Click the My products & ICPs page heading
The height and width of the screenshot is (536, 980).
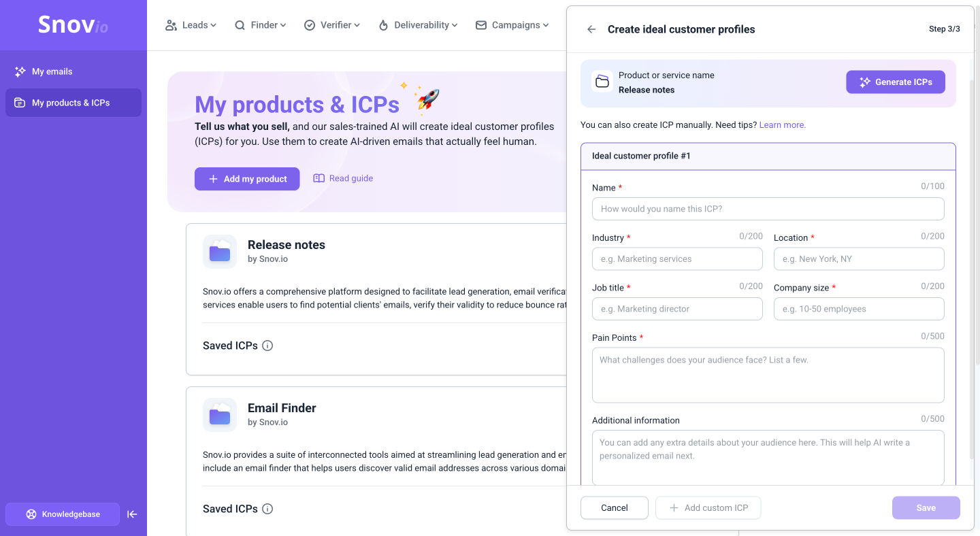pos(297,104)
